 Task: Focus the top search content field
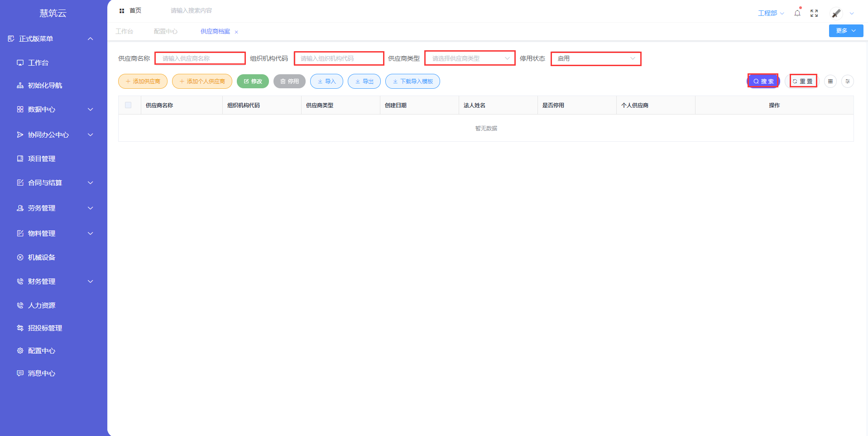click(191, 11)
